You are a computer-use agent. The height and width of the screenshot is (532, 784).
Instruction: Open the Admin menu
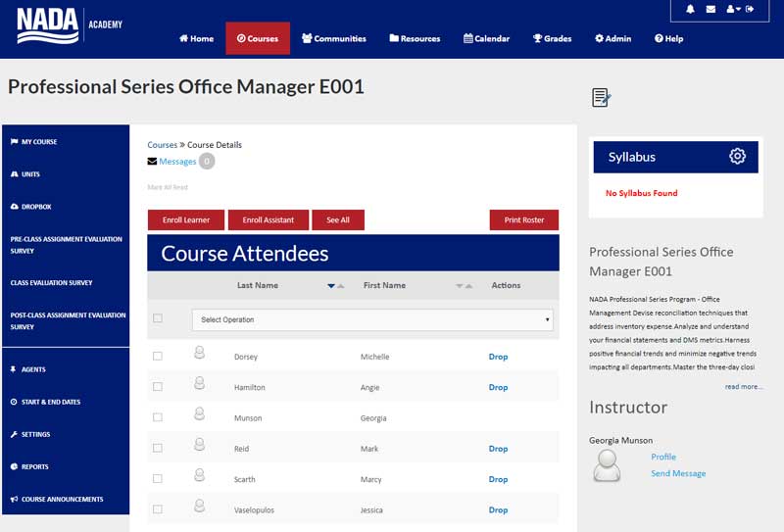coord(613,38)
